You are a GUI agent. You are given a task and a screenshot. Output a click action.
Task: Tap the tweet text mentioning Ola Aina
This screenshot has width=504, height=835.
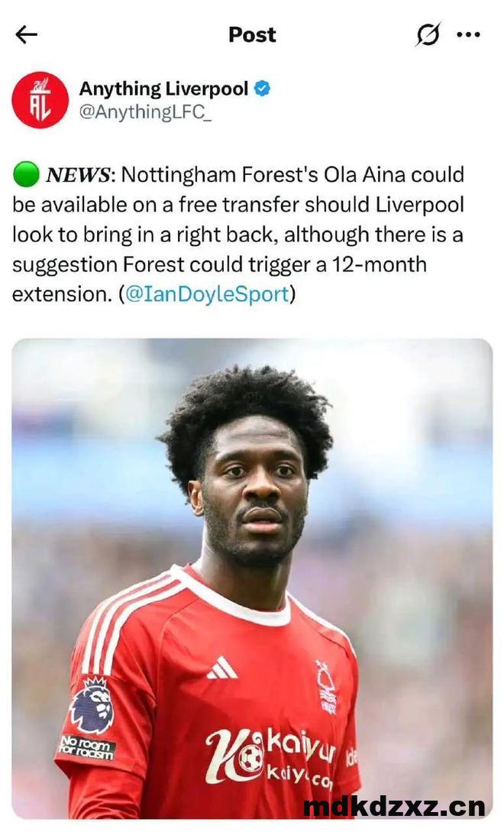(238, 235)
